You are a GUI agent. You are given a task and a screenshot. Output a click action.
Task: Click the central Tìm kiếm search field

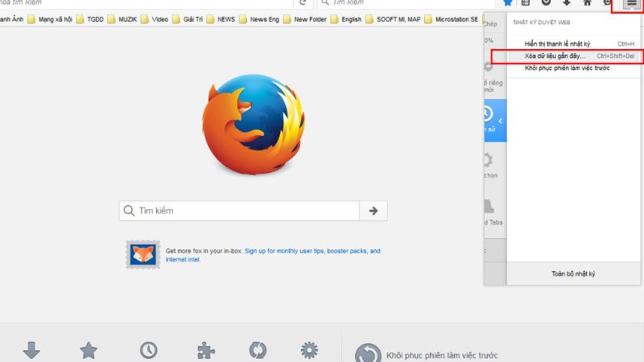pyautogui.click(x=242, y=211)
